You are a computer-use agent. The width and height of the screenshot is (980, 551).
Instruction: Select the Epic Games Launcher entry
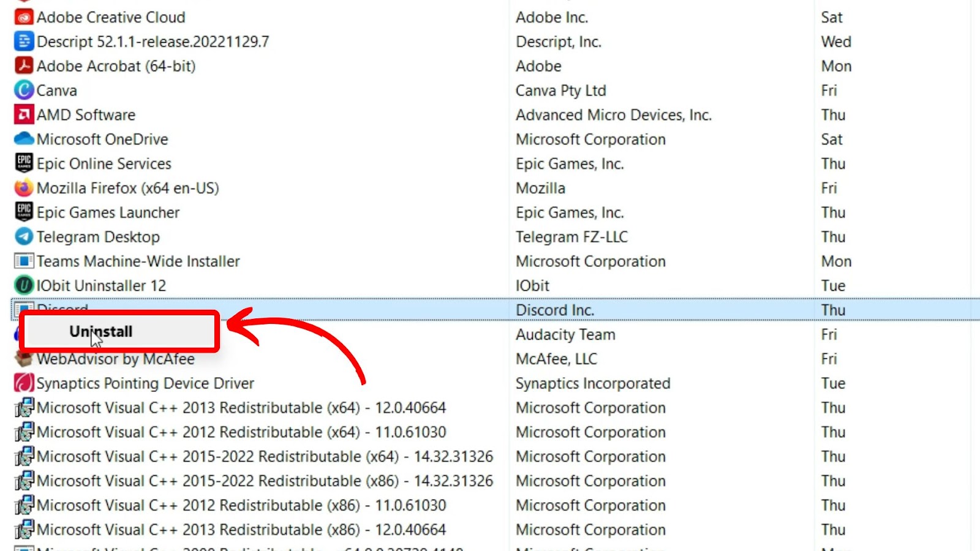[108, 212]
